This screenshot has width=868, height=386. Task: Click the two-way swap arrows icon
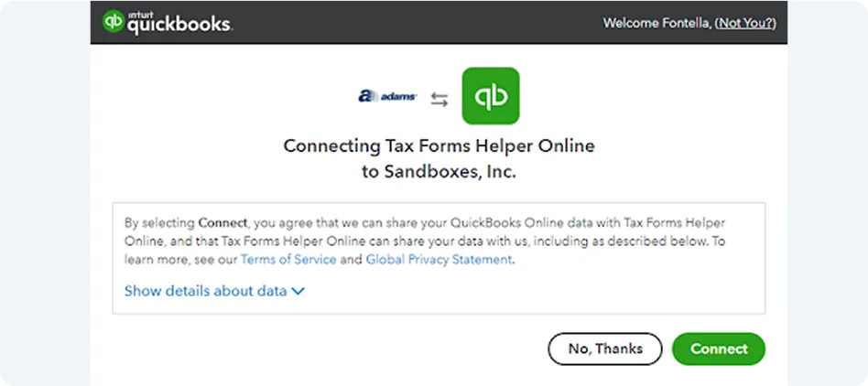pos(439,100)
